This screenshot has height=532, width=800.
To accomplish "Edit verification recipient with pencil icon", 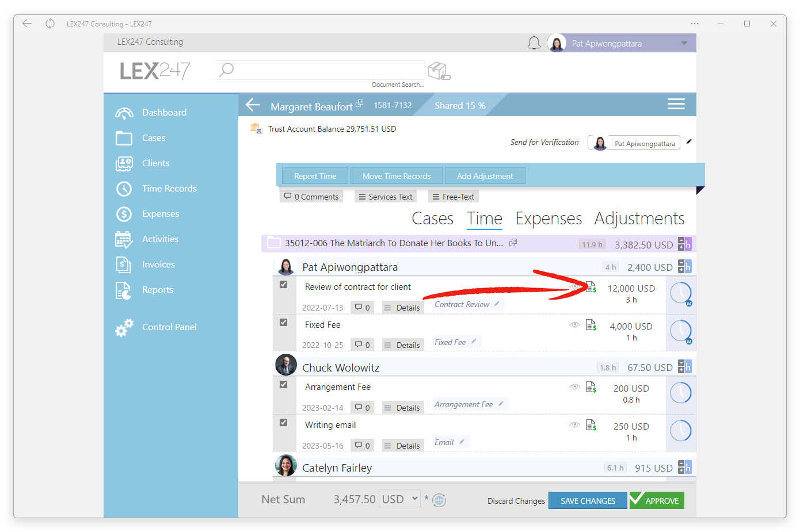I will (x=689, y=141).
